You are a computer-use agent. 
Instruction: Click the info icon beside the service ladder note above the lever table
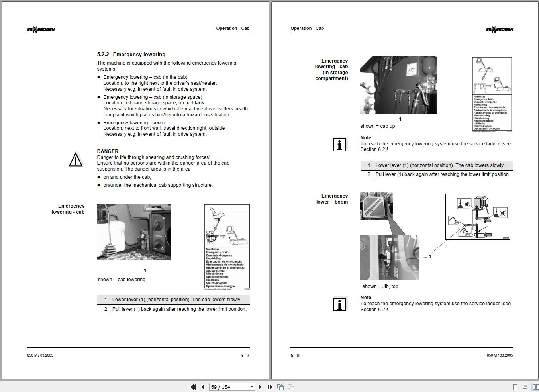[339, 145]
